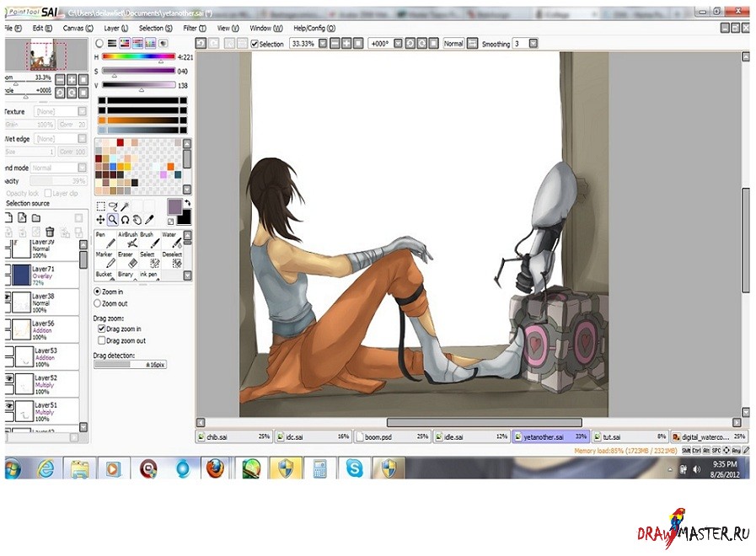756x556 pixels.
Task: Create a new linework layer
Action: 22,218
